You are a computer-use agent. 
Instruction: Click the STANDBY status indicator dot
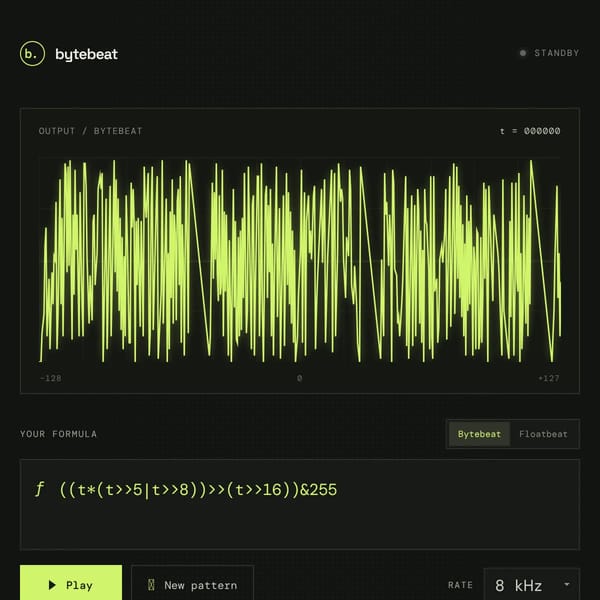click(523, 53)
